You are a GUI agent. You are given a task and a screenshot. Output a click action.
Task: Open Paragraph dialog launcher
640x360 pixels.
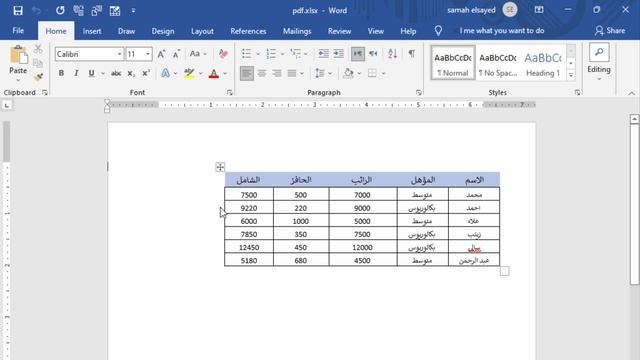(x=418, y=93)
